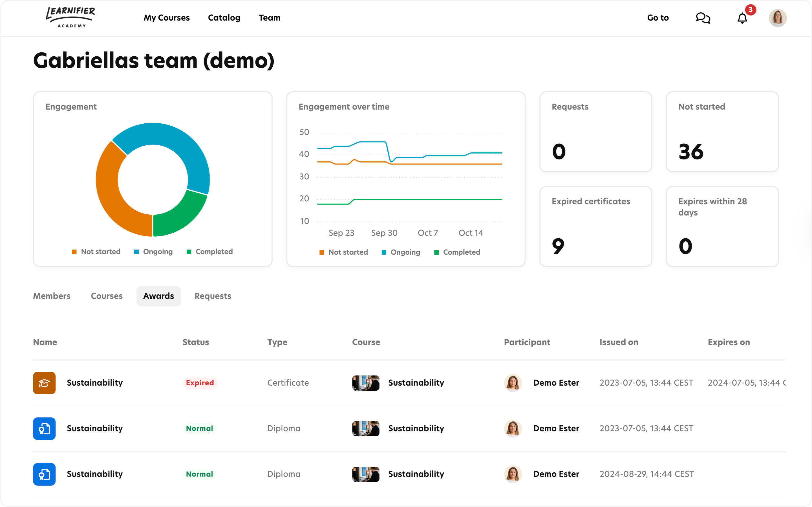Switch to the Requests tab
The image size is (812, 507).
(213, 296)
